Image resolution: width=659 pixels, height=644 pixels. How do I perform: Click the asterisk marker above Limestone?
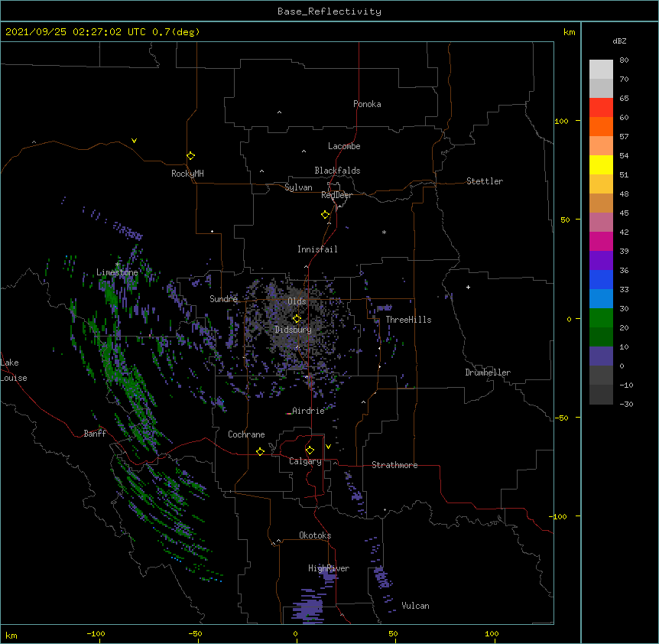click(117, 265)
